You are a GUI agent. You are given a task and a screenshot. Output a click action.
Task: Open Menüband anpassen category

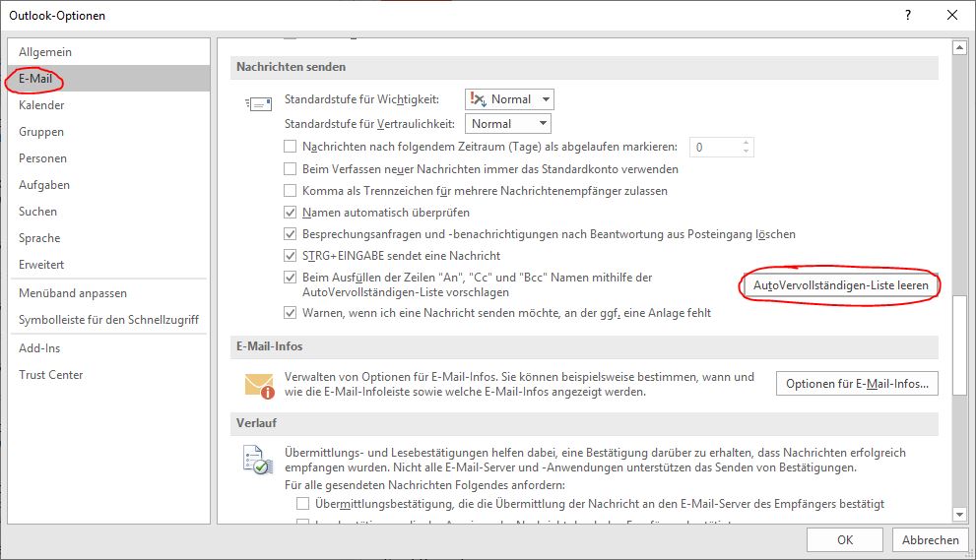coord(109,293)
